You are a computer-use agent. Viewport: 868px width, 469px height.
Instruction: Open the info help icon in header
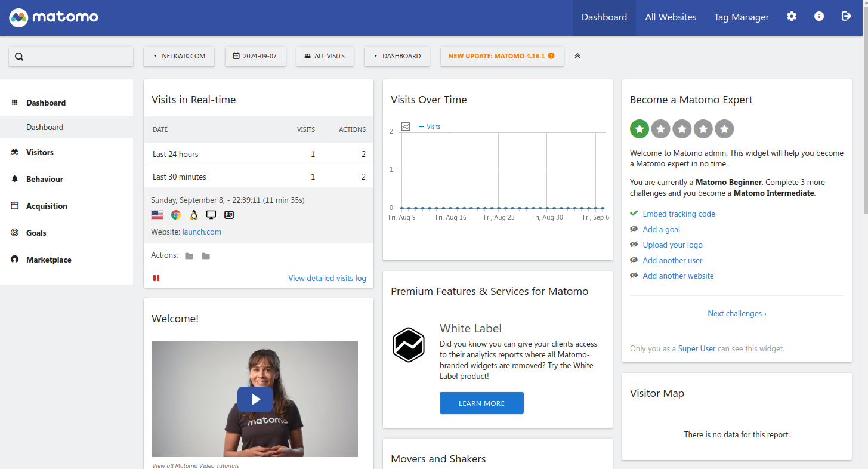(819, 17)
